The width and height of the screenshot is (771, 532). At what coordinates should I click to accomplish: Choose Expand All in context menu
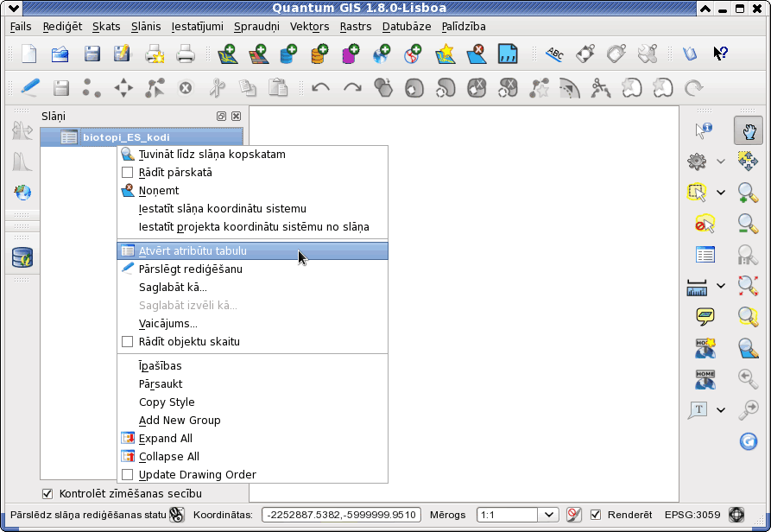(x=252, y=439)
